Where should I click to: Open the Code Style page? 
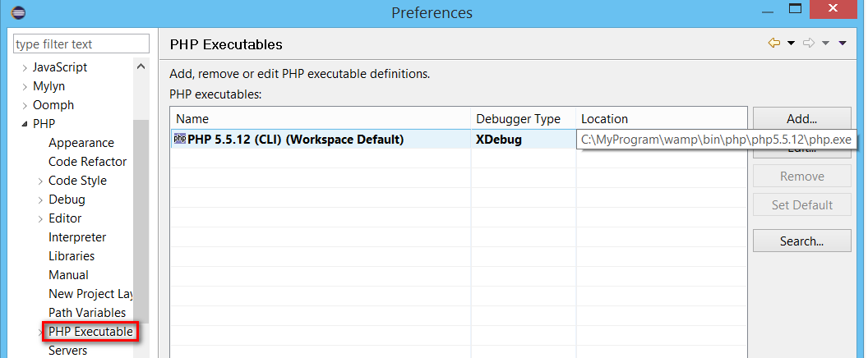pos(77,181)
